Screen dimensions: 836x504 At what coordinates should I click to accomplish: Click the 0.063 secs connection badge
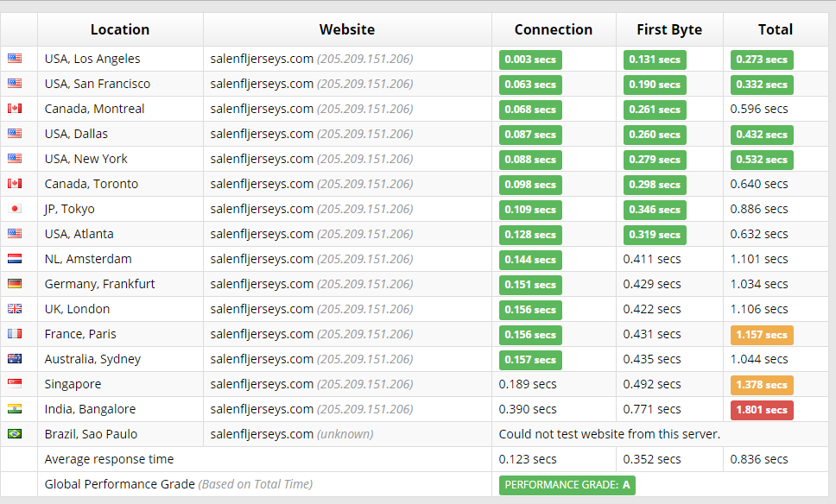point(530,85)
